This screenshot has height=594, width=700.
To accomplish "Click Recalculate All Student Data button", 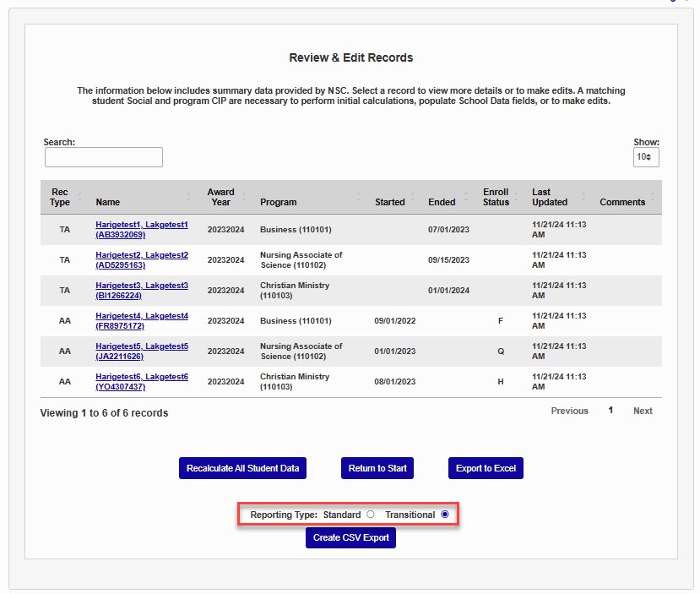I will click(242, 468).
